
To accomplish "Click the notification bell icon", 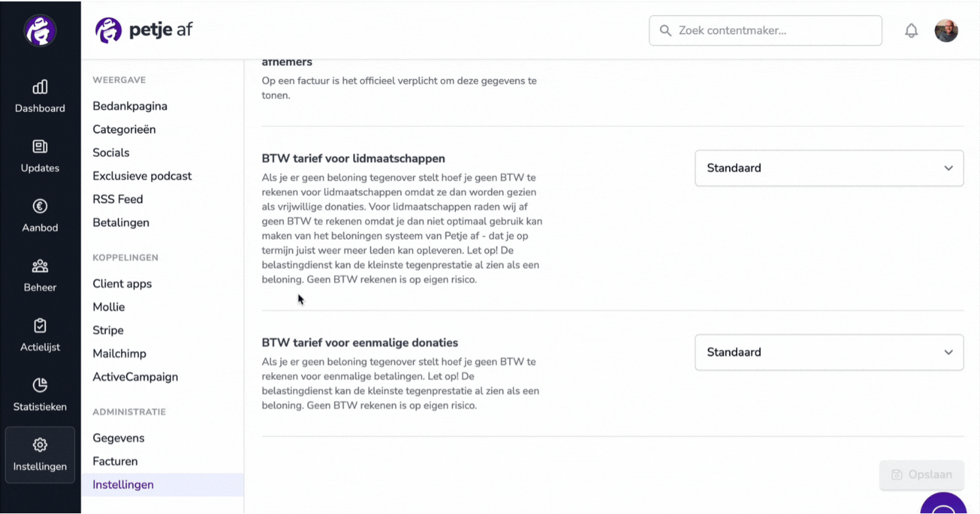I will pos(911,30).
